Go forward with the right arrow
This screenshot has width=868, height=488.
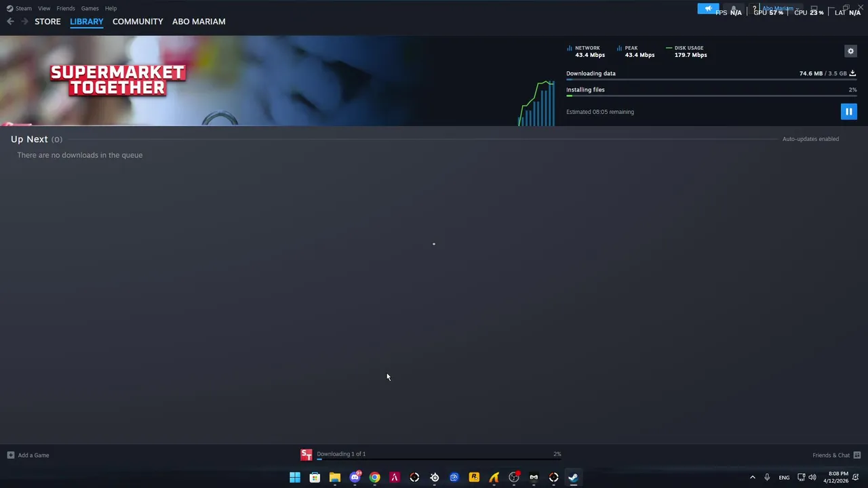[24, 22]
